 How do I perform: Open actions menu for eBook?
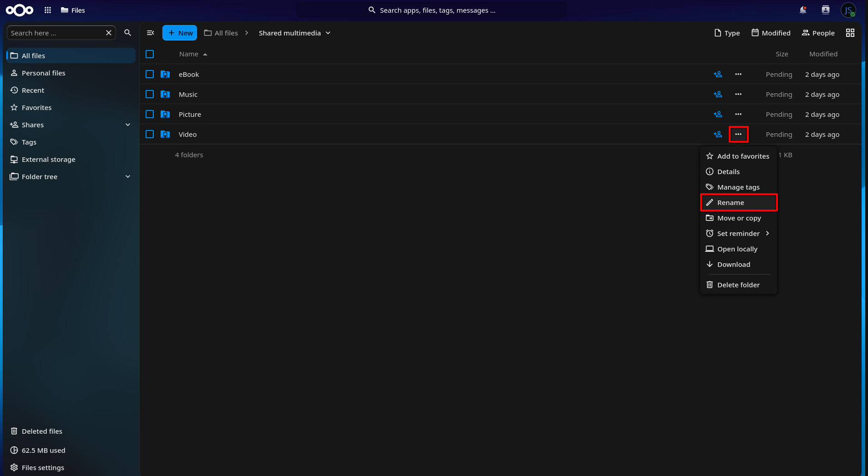(x=738, y=74)
